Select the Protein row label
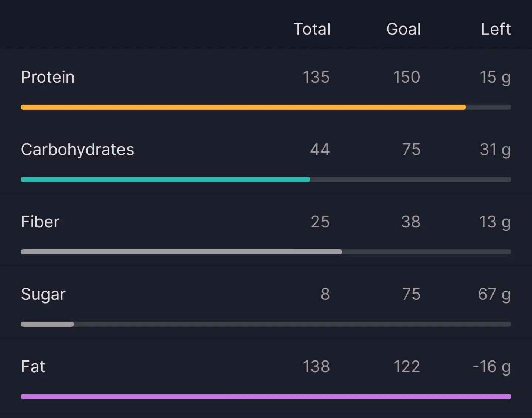Image resolution: width=532 pixels, height=418 pixels. point(48,77)
